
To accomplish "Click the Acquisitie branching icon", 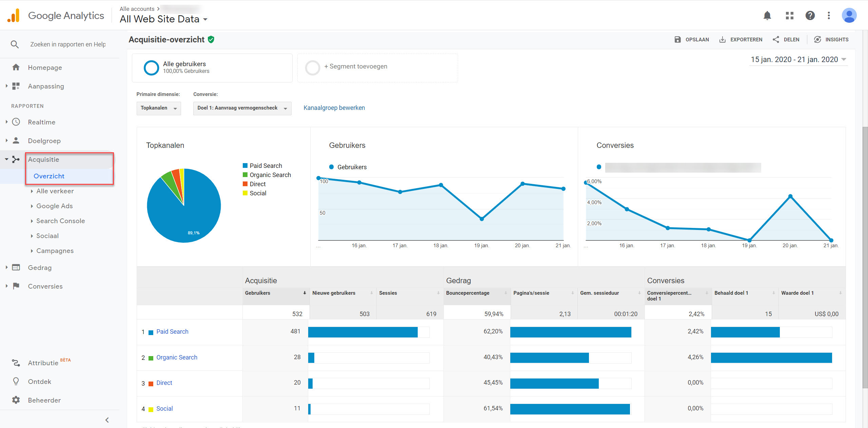I will tap(16, 159).
